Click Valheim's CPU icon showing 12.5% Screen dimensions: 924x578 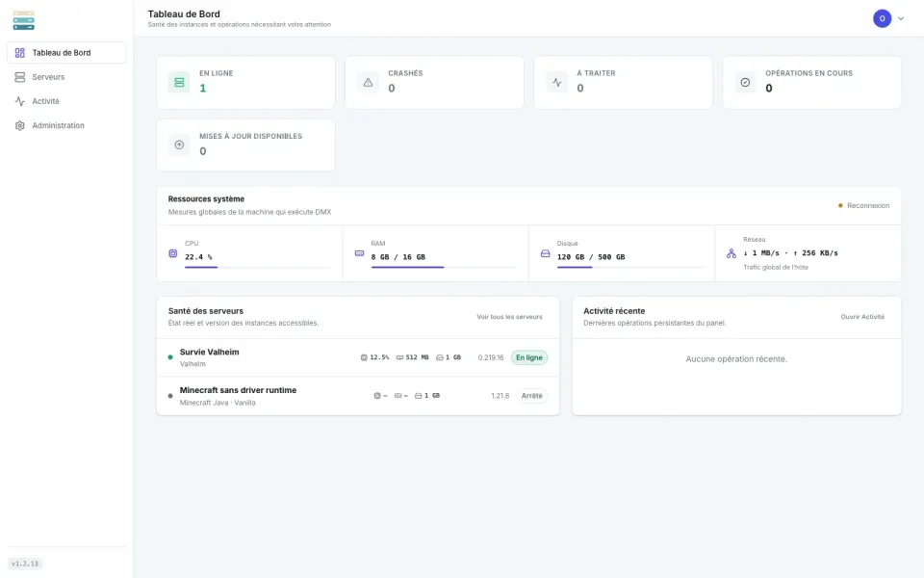[364, 357]
